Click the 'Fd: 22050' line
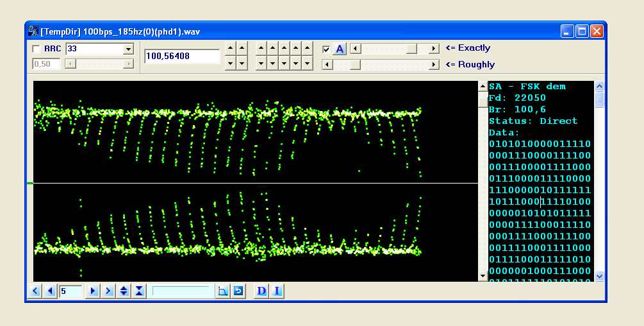 518,98
